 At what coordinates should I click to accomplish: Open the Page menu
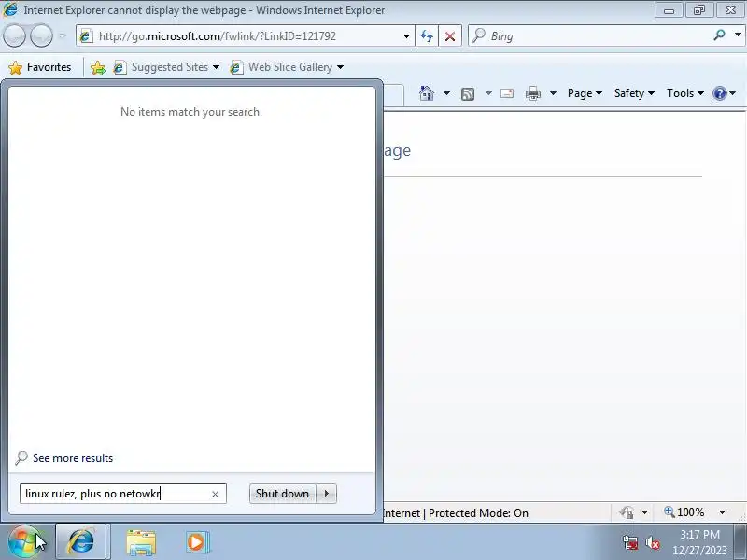[x=585, y=93]
